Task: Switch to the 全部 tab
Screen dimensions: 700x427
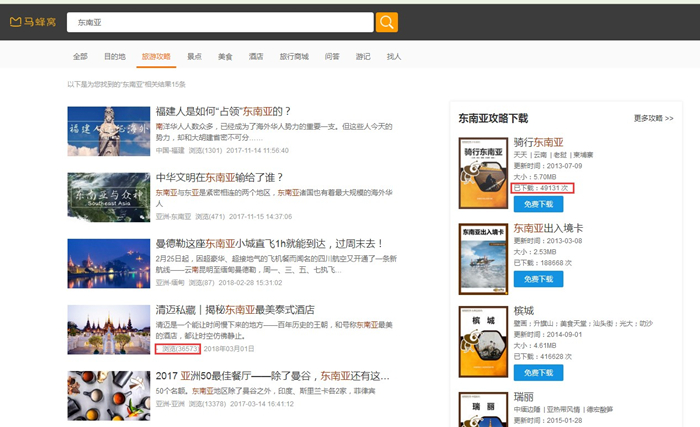Action: click(80, 56)
